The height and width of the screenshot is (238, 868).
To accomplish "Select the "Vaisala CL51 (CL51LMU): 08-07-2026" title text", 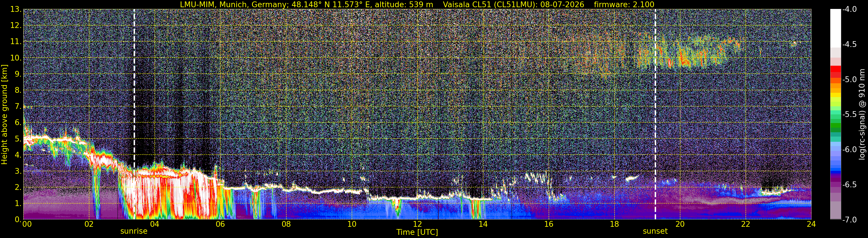I will (x=514, y=4).
